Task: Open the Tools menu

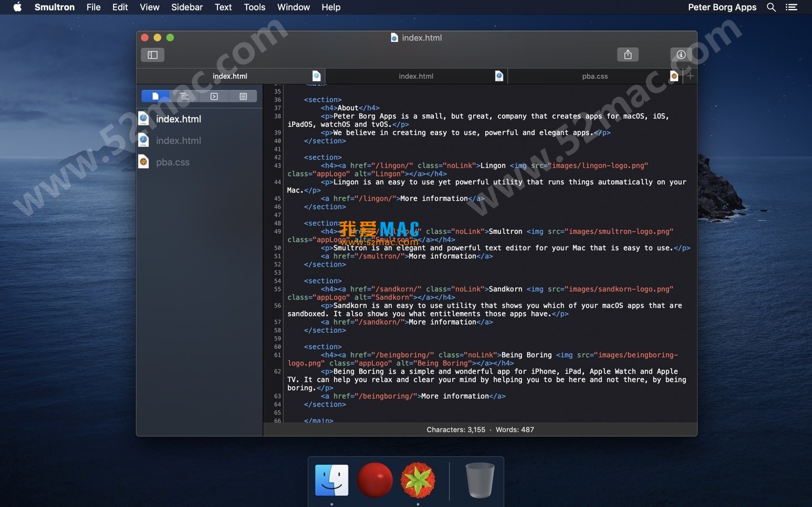Action: 254,7
